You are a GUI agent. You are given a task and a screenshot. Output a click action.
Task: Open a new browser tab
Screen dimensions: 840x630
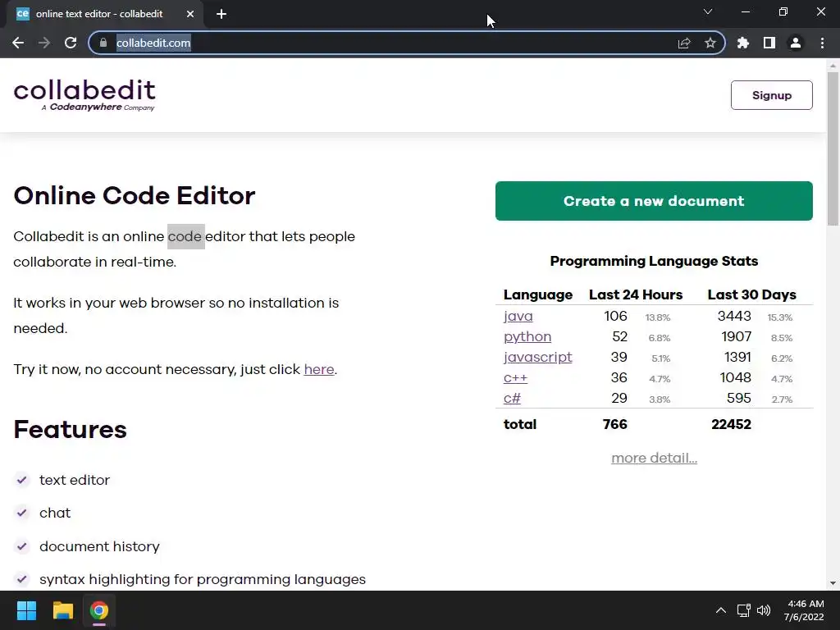221,14
